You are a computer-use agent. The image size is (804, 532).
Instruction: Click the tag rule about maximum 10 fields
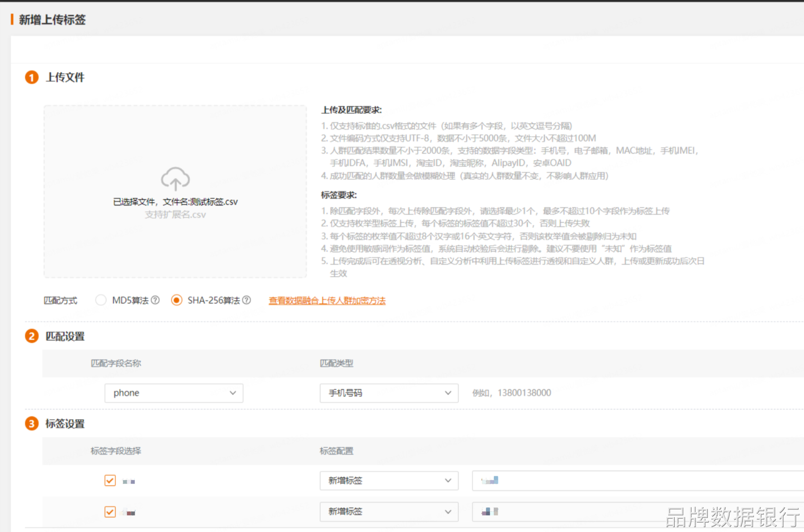[x=495, y=211]
